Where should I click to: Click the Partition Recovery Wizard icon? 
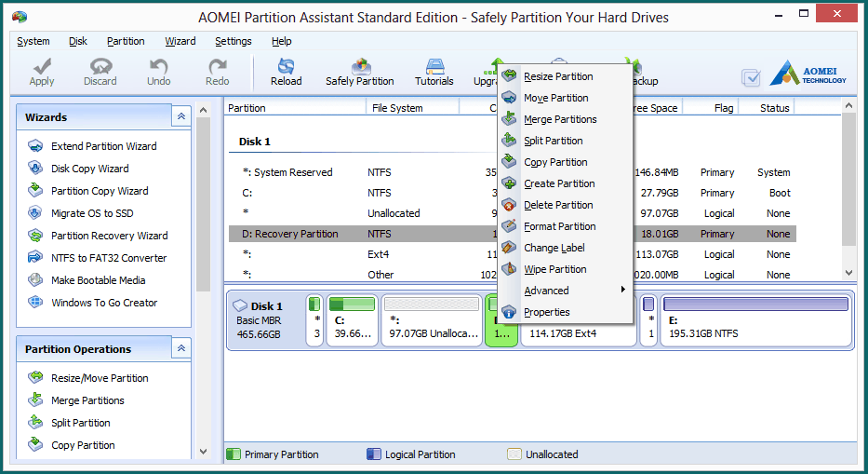coord(35,235)
